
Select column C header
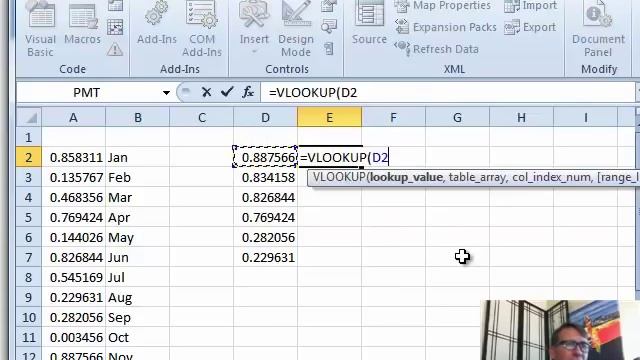point(202,118)
